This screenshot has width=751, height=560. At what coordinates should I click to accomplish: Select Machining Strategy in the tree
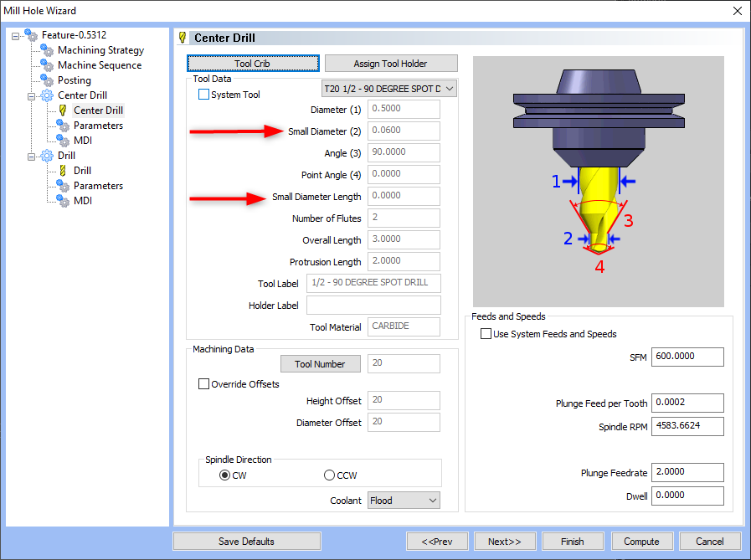pos(100,50)
